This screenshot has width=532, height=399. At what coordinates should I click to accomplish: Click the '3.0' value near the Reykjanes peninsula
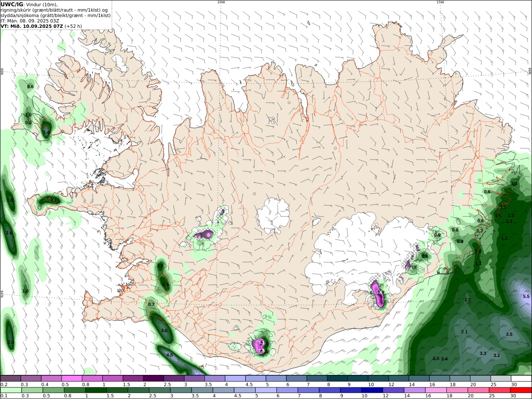click(x=164, y=330)
